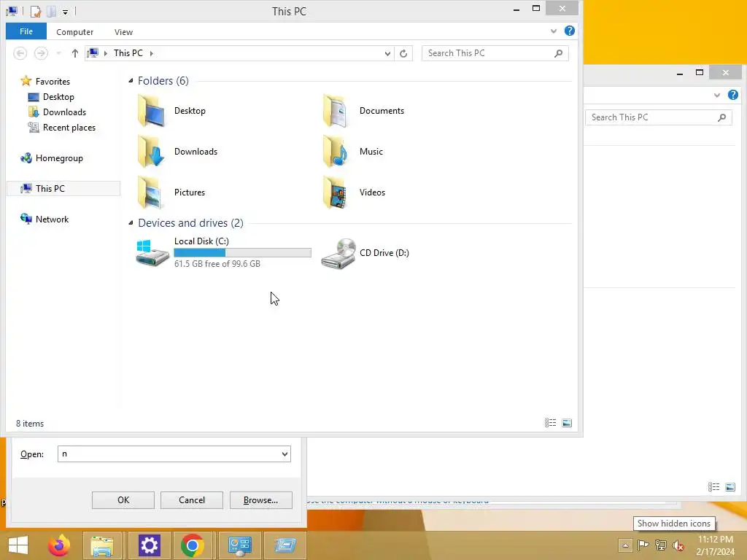The height and width of the screenshot is (560, 747).
Task: Click Browse... in the Run dialog
Action: [260, 500]
